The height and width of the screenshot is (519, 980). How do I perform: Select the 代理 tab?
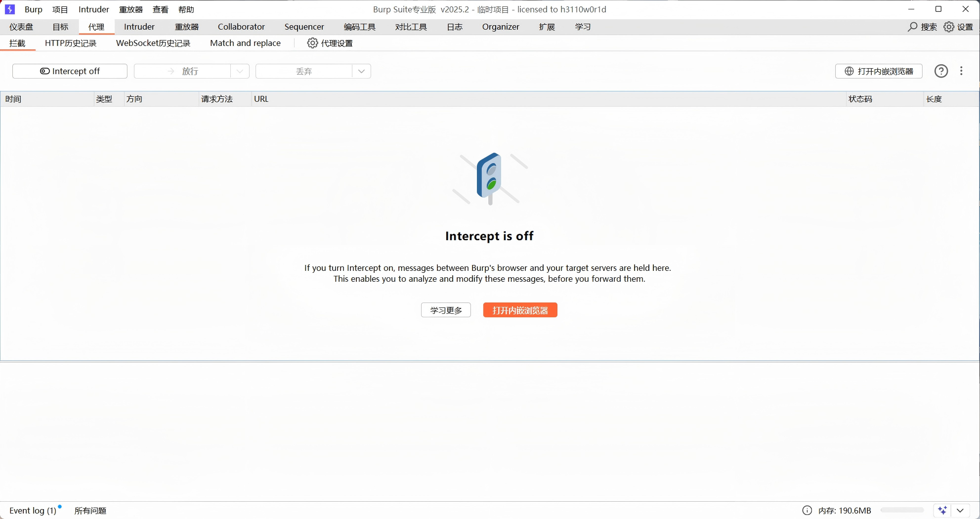96,27
